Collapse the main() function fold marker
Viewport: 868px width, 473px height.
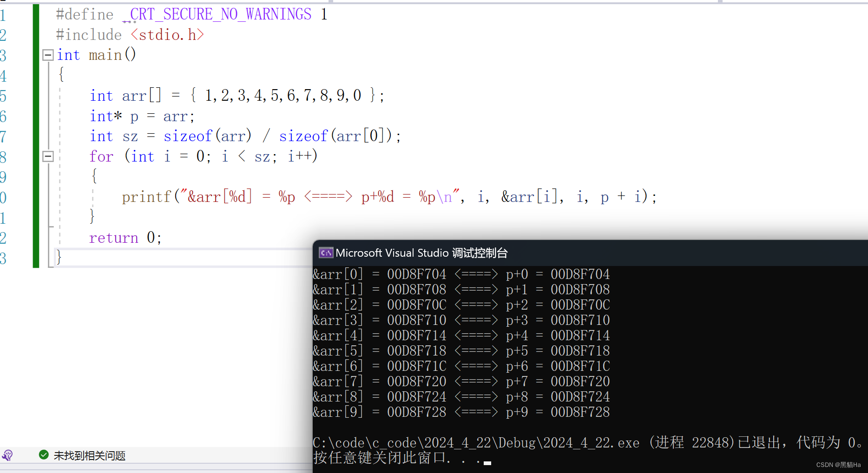click(48, 55)
